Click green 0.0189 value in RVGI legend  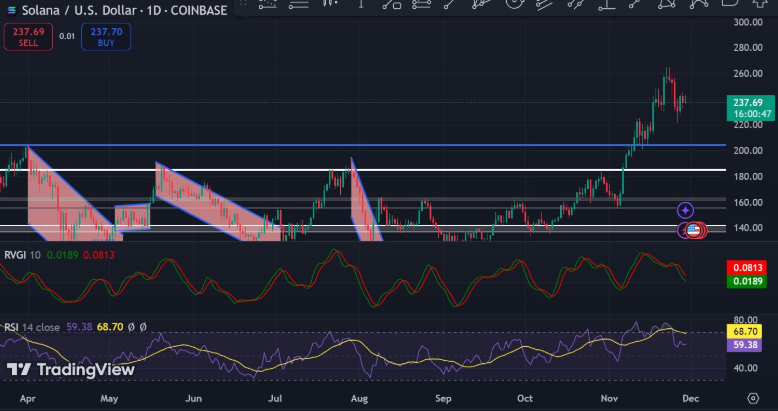coord(63,255)
